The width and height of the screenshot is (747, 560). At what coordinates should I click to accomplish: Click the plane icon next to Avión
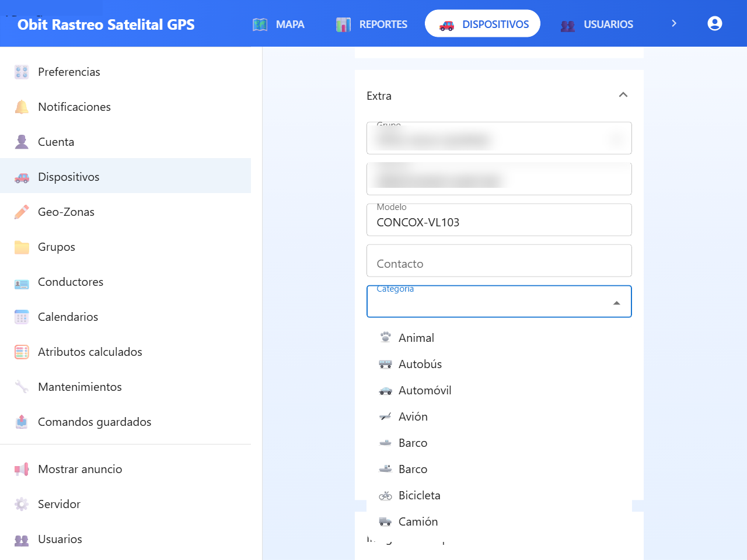tap(385, 416)
